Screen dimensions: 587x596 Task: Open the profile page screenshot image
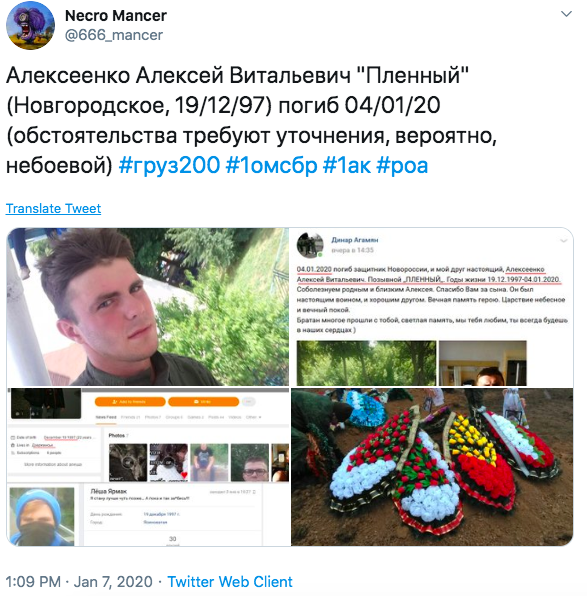click(x=148, y=467)
